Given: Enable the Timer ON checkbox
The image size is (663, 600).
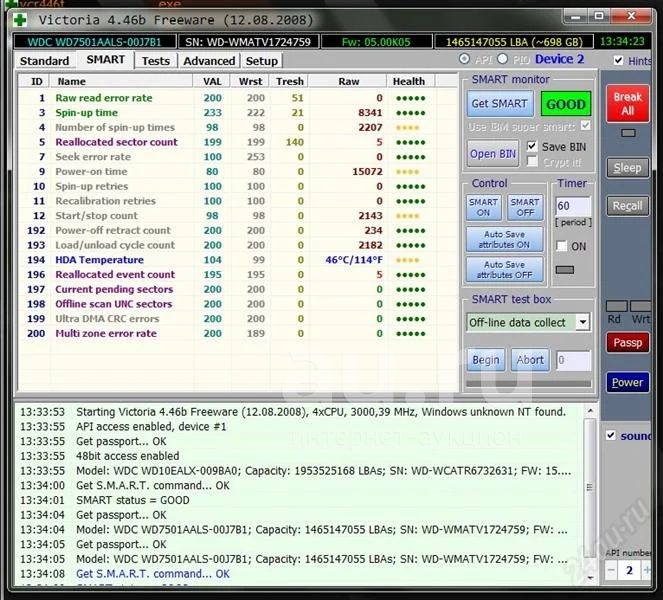Looking at the screenshot, I should point(562,246).
